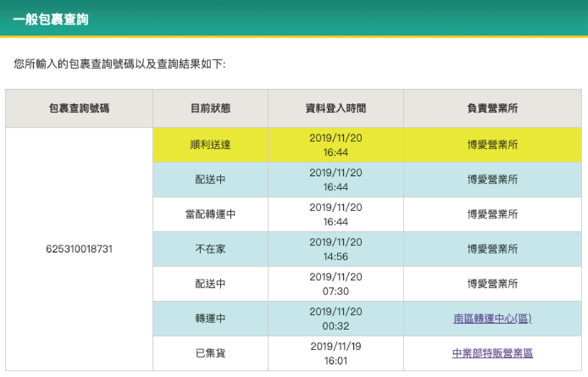The width and height of the screenshot is (588, 377).
Task: Click 博愛營業所 in the yellow row
Action: pos(492,145)
